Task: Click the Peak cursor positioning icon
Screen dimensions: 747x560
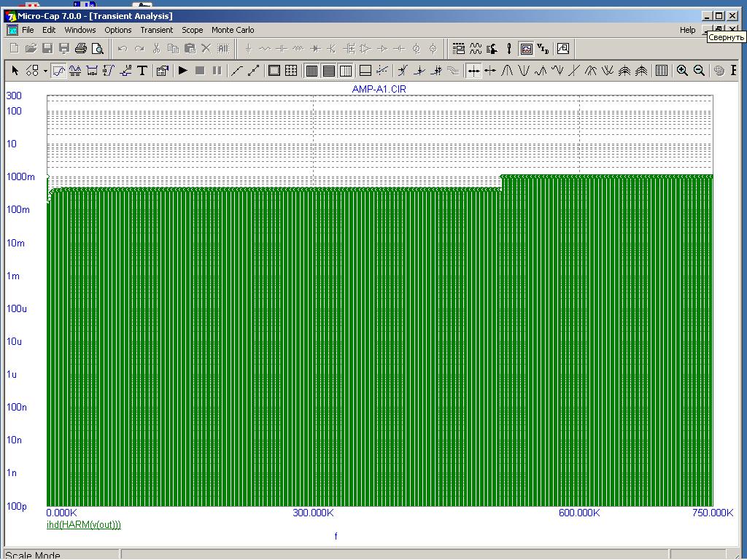Action: coord(507,71)
